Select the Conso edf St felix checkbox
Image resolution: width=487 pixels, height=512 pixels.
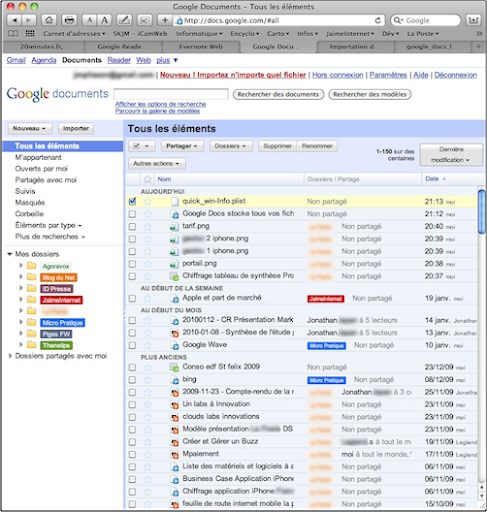pyautogui.click(x=132, y=367)
